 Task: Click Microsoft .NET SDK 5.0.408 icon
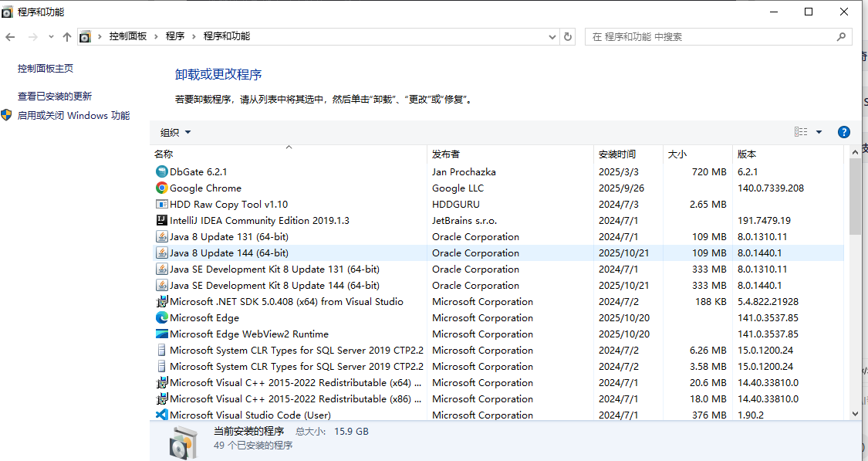[162, 301]
